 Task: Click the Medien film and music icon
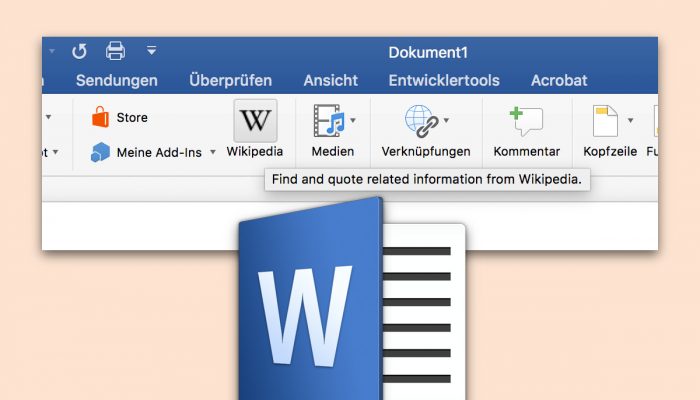pos(329,120)
